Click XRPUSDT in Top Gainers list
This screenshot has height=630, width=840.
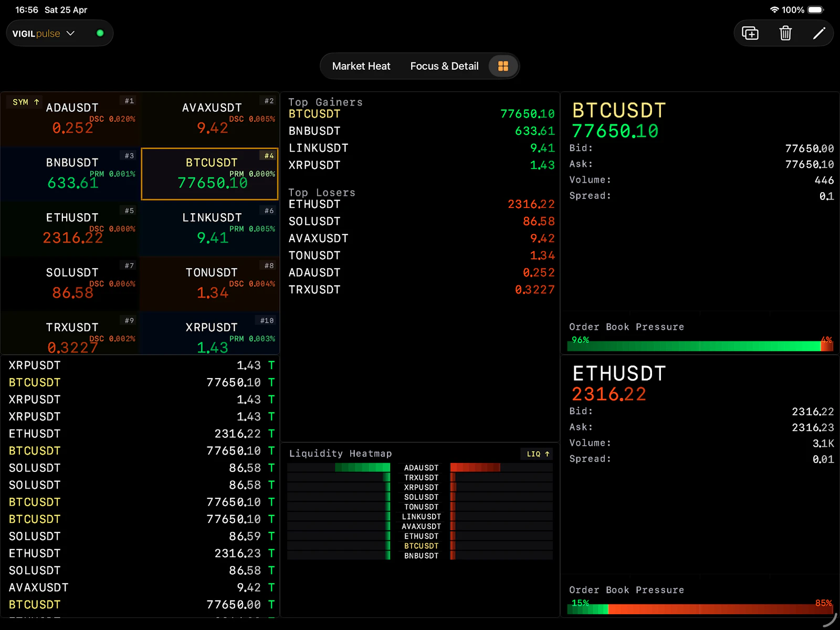coord(421,165)
